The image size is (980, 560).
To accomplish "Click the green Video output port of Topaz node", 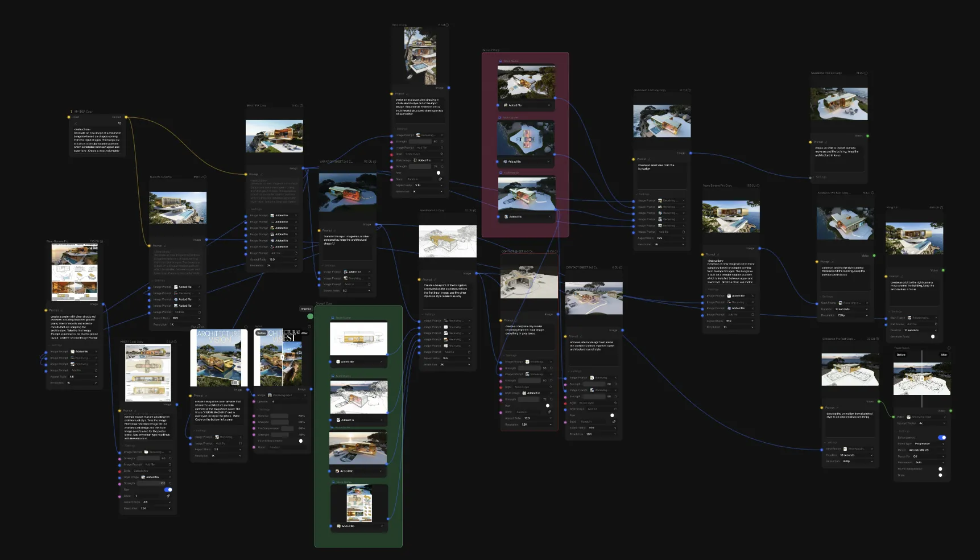I will coord(950,411).
